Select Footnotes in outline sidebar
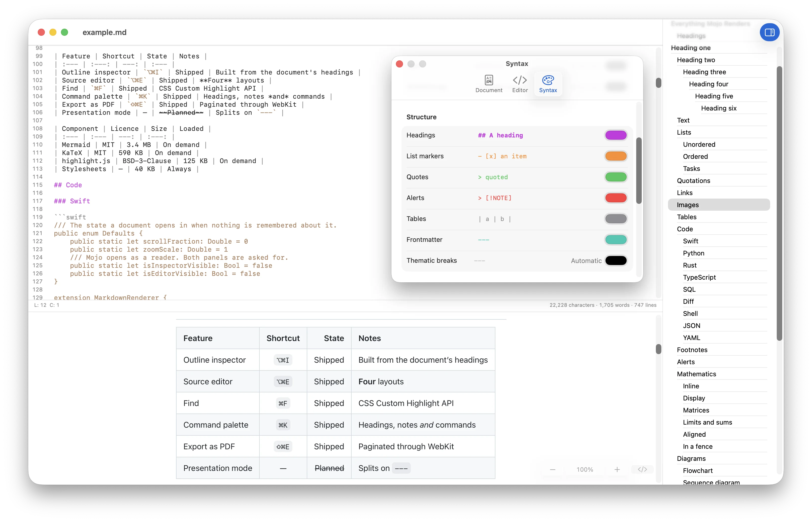812x522 pixels. [692, 350]
